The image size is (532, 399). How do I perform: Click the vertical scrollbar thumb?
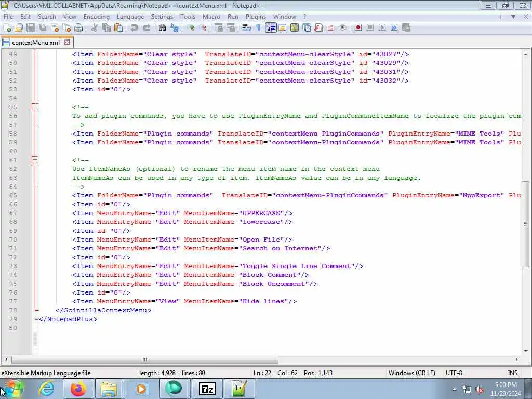526,224
